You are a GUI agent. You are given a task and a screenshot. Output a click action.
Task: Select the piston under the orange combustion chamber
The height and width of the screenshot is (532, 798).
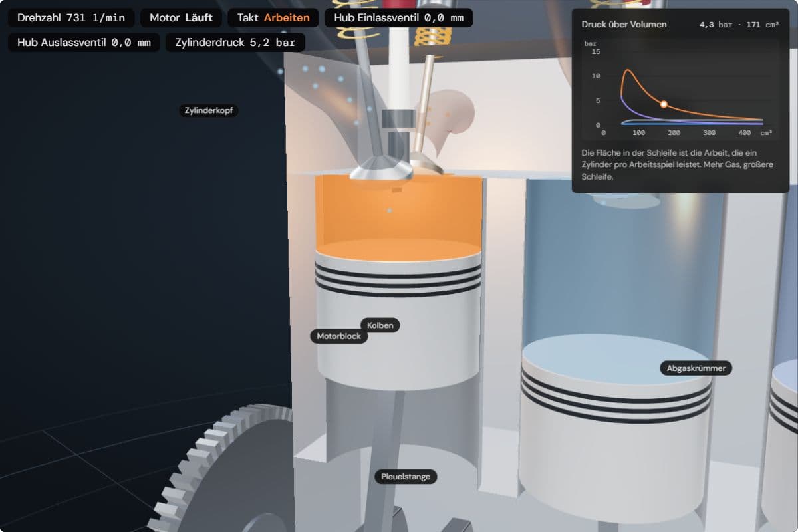tap(398, 316)
